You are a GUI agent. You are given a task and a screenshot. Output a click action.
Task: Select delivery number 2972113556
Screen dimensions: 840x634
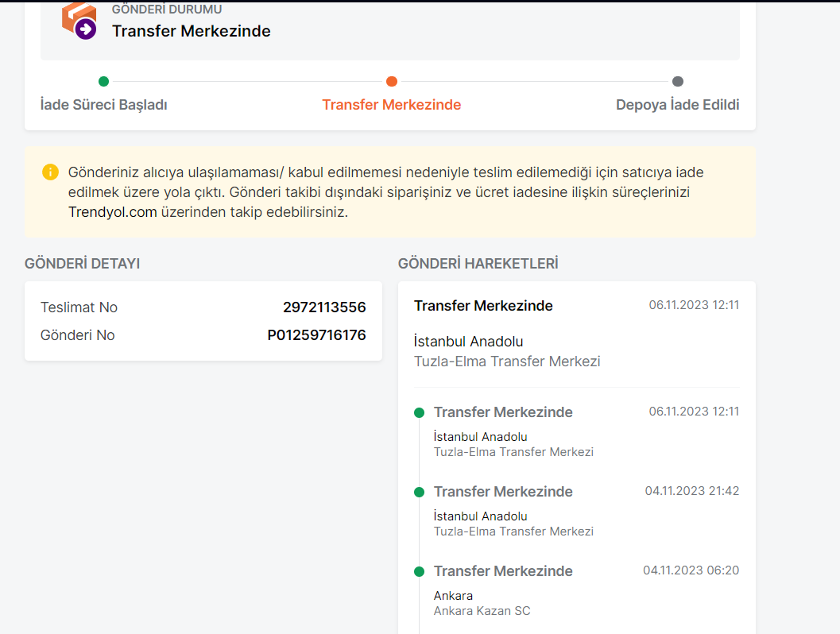point(324,307)
